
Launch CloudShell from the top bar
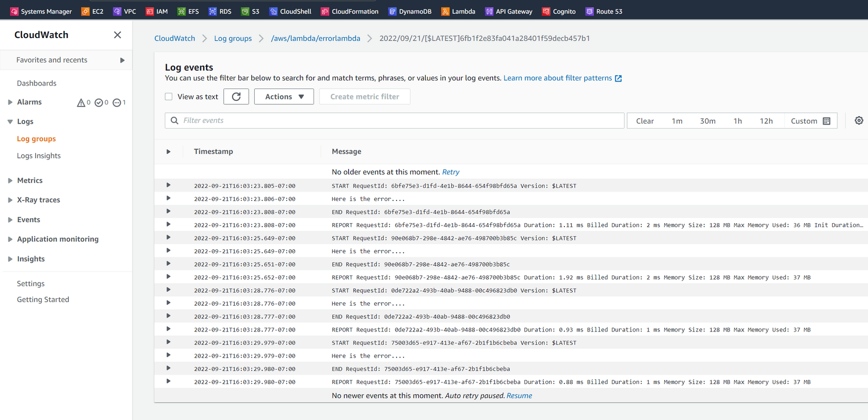[290, 11]
